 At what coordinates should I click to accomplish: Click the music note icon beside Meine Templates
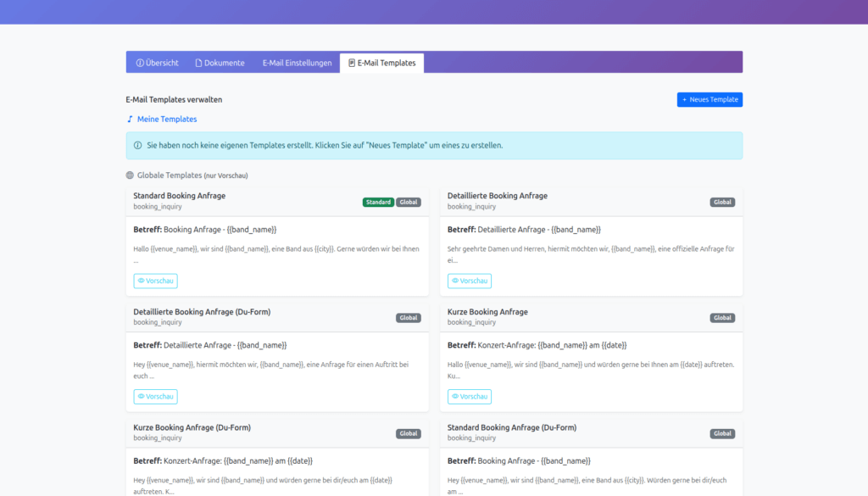130,120
